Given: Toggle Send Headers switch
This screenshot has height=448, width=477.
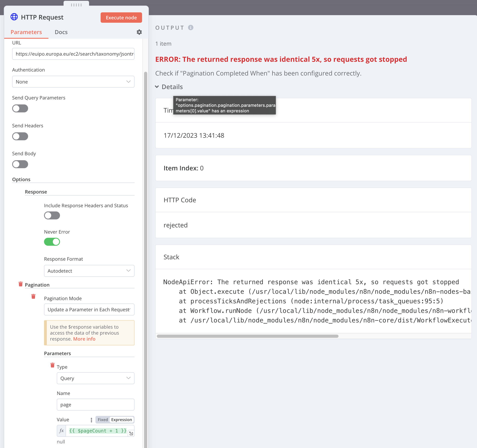Looking at the screenshot, I should click(20, 136).
